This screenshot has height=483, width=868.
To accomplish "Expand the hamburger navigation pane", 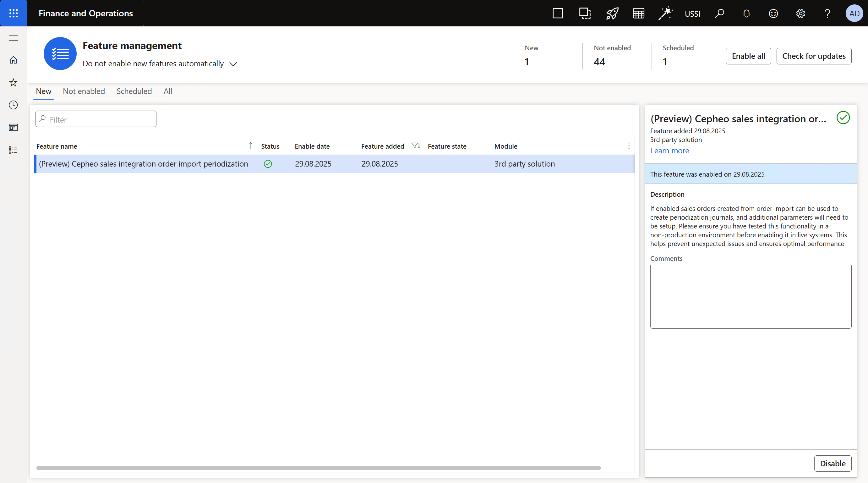I will pyautogui.click(x=14, y=38).
